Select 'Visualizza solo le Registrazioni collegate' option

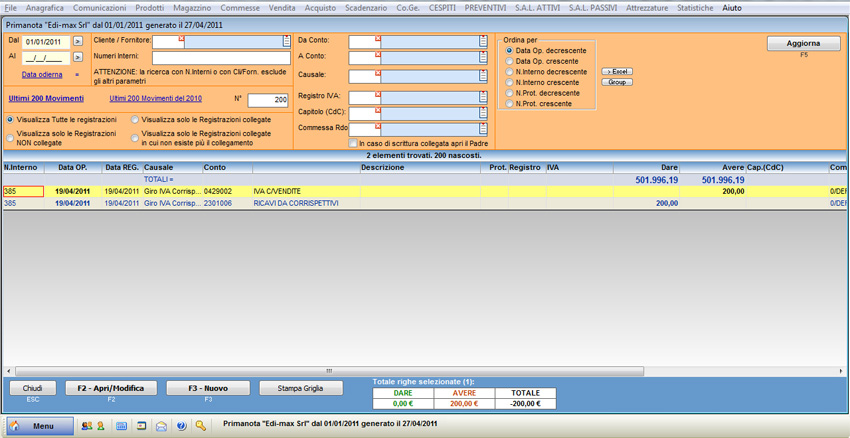pyautogui.click(x=136, y=120)
